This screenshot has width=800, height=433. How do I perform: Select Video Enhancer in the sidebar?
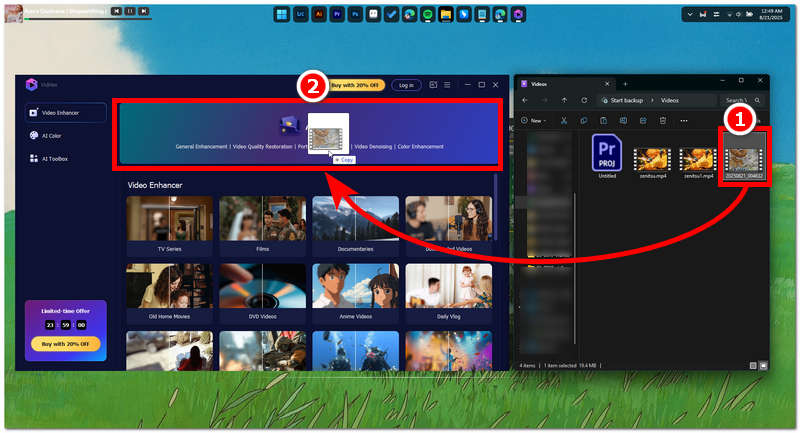65,113
